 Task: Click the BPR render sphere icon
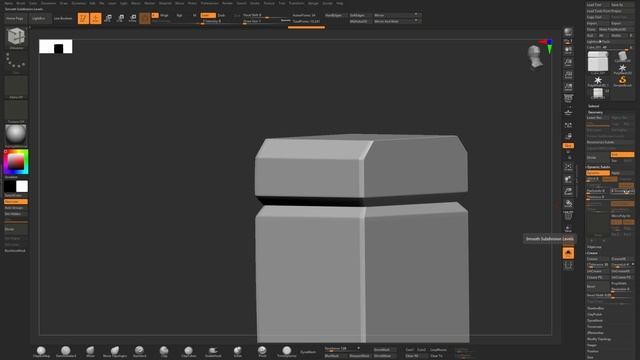tap(568, 32)
